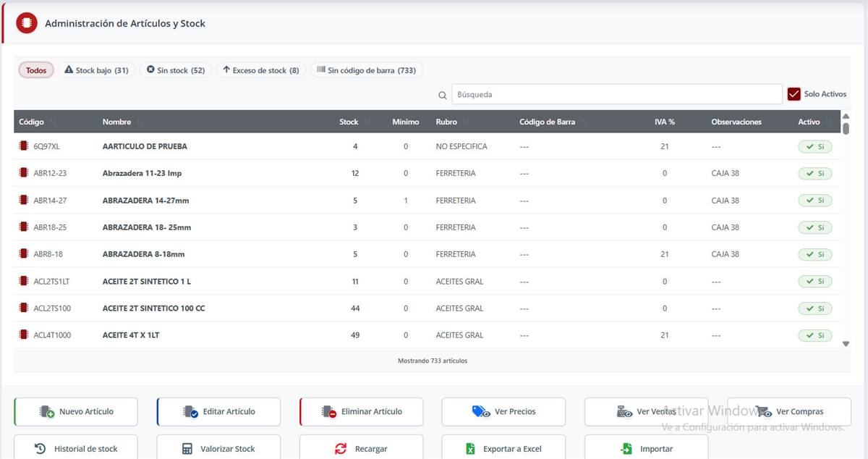
Task: Filter by Sin stock (52)
Action: (175, 70)
